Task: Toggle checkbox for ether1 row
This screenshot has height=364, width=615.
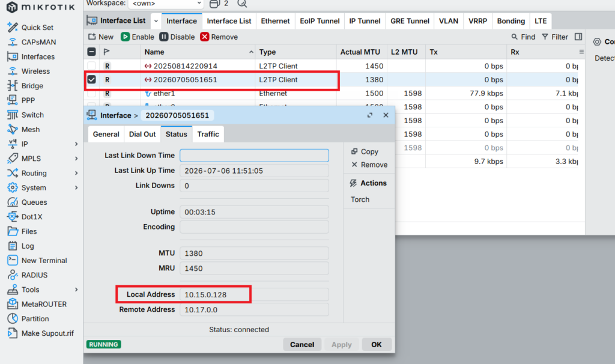Action: point(91,93)
